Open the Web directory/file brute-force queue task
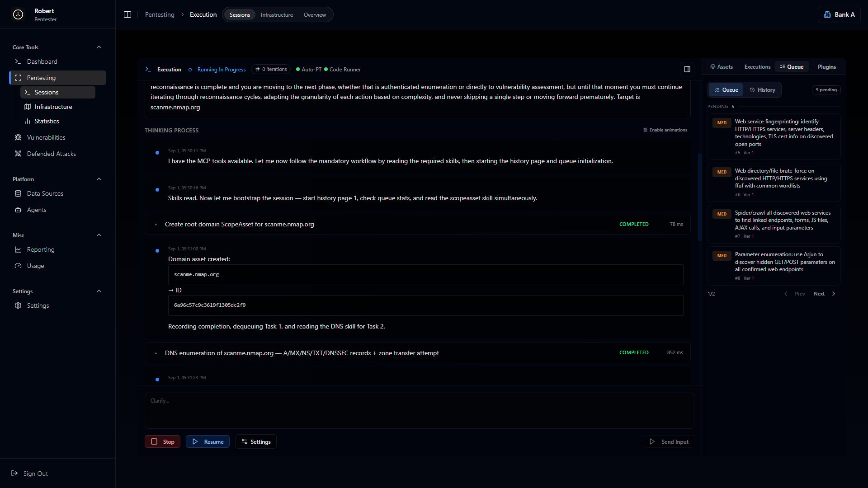This screenshot has height=488, width=868. coord(774,182)
